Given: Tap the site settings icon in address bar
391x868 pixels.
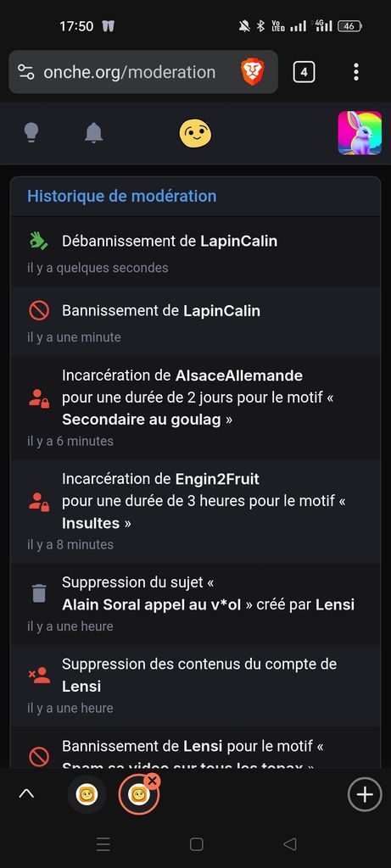Looking at the screenshot, I should coord(26,72).
